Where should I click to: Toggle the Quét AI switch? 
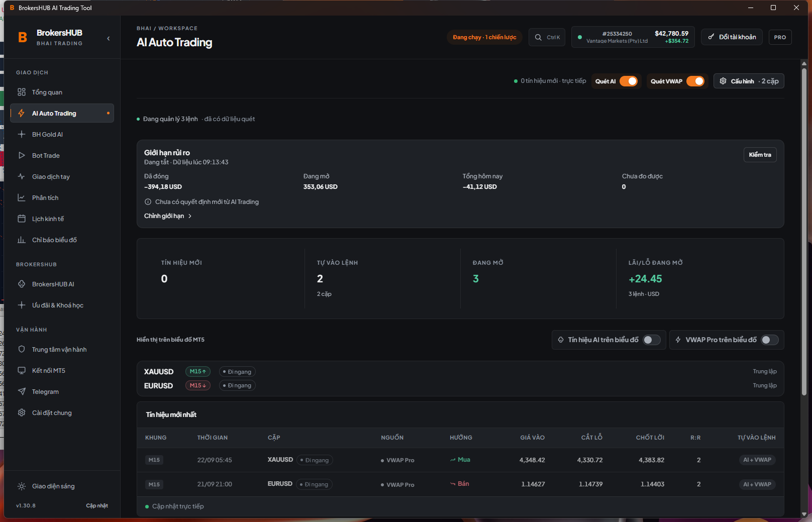[629, 81]
